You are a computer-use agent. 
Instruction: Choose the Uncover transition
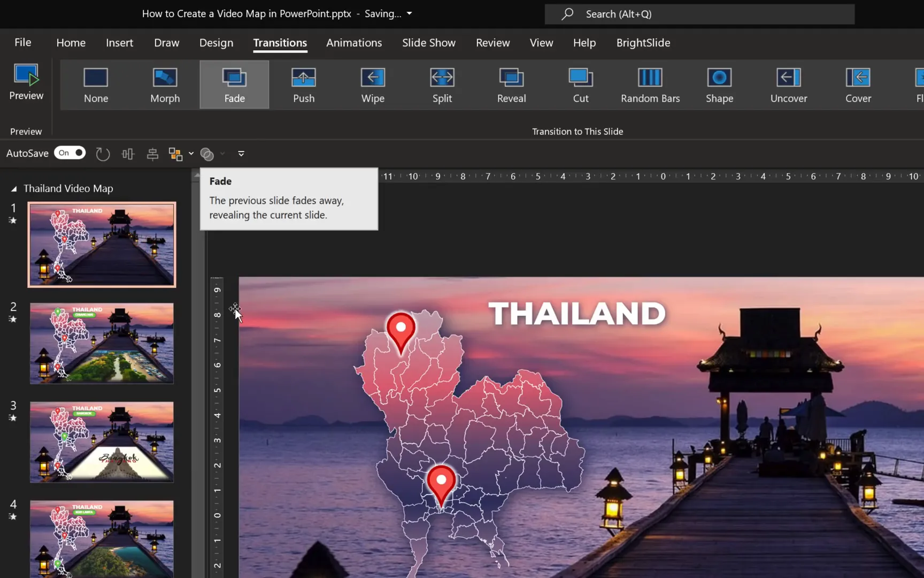click(x=788, y=85)
